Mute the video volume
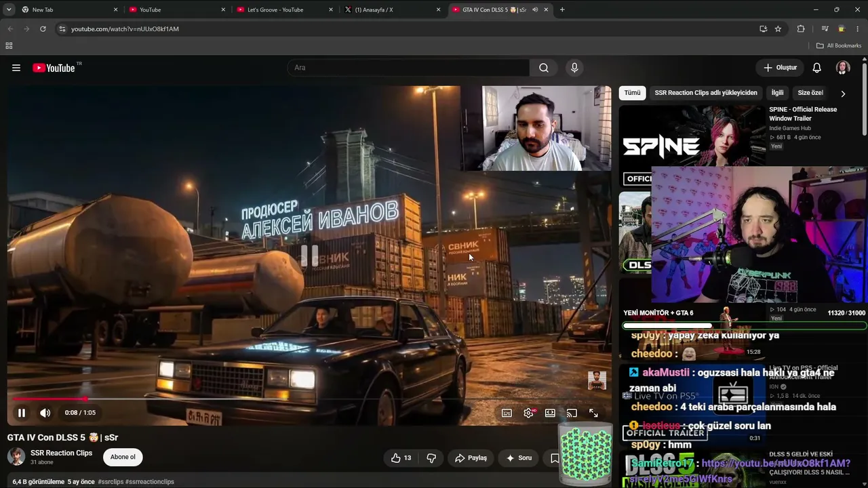 click(x=45, y=413)
